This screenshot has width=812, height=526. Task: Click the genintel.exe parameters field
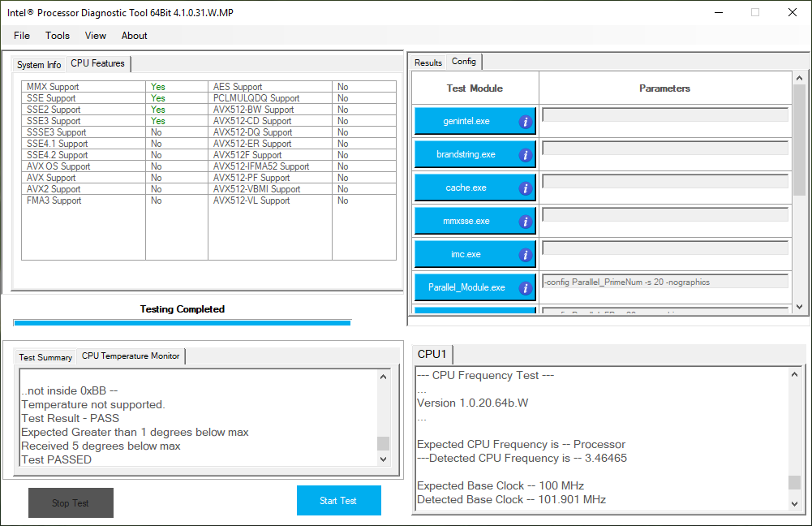click(665, 114)
